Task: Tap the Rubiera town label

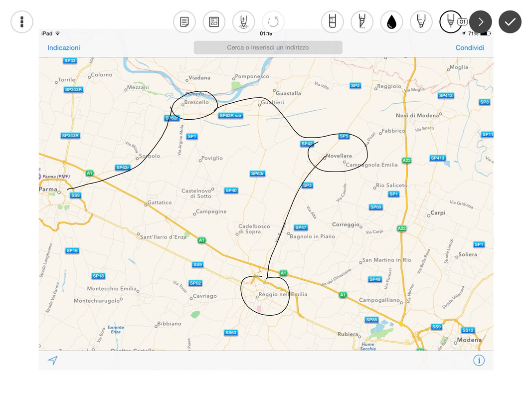Action: pos(348,334)
